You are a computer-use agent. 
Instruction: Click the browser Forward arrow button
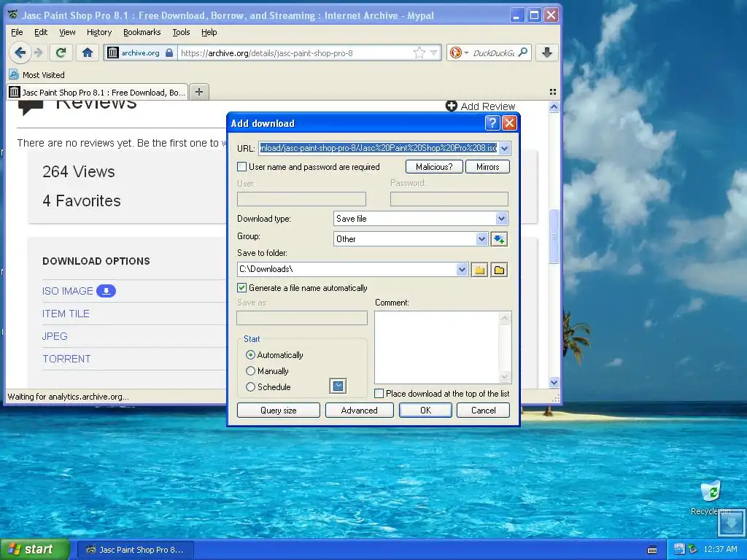tap(39, 52)
